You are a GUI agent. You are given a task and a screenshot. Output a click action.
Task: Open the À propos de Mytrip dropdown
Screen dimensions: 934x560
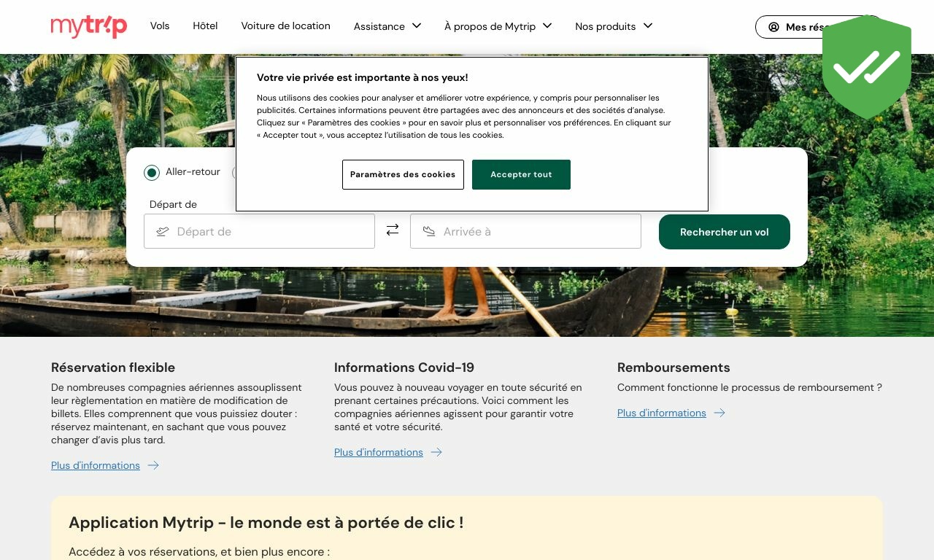[498, 26]
